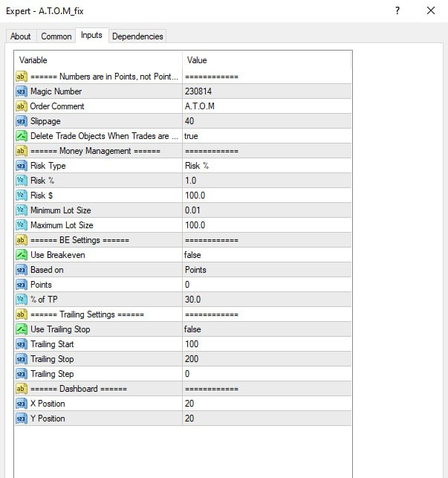Close the Expert dialog window
This screenshot has height=478, width=448.
[431, 10]
